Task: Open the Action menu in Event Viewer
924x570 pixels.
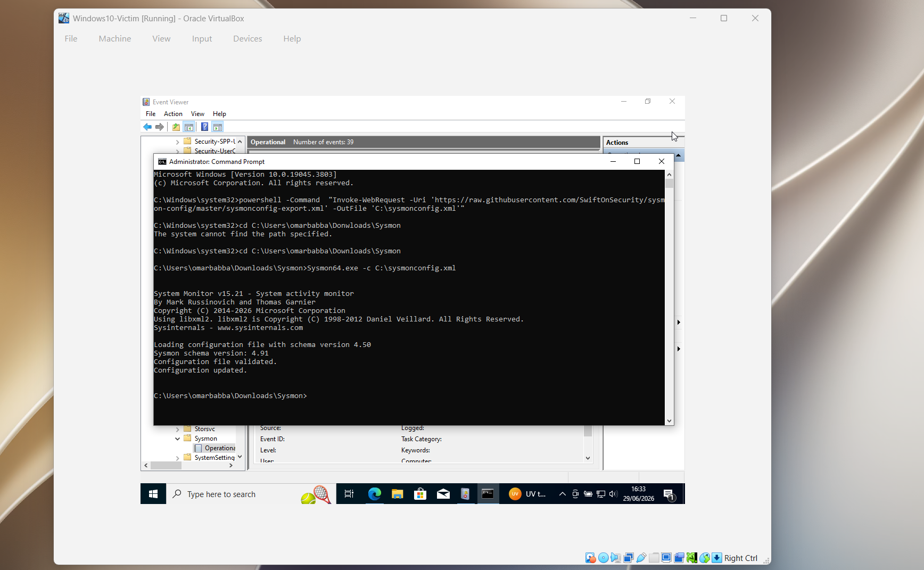Action: point(173,114)
